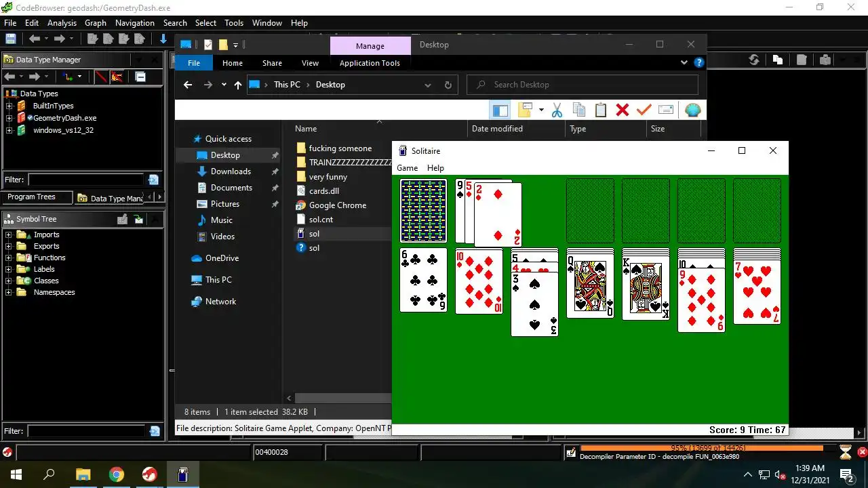Open the Help menu in Solitaire
Screen dimensions: 868x488
[x=435, y=168]
